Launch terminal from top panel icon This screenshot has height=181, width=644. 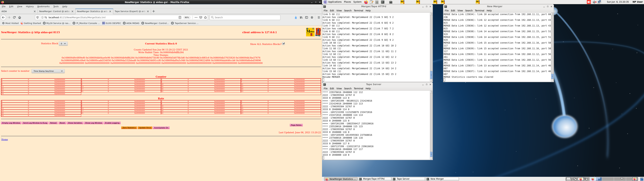coord(383,2)
